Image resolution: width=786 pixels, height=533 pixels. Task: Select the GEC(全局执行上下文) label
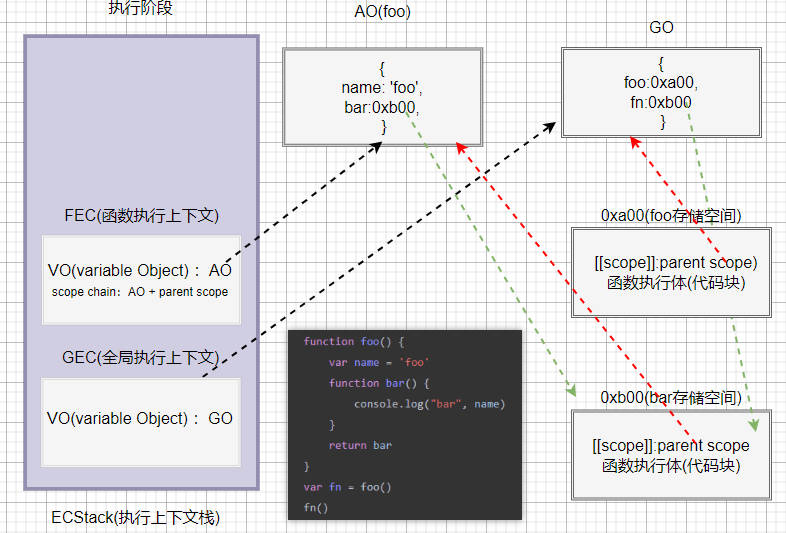click(x=141, y=358)
